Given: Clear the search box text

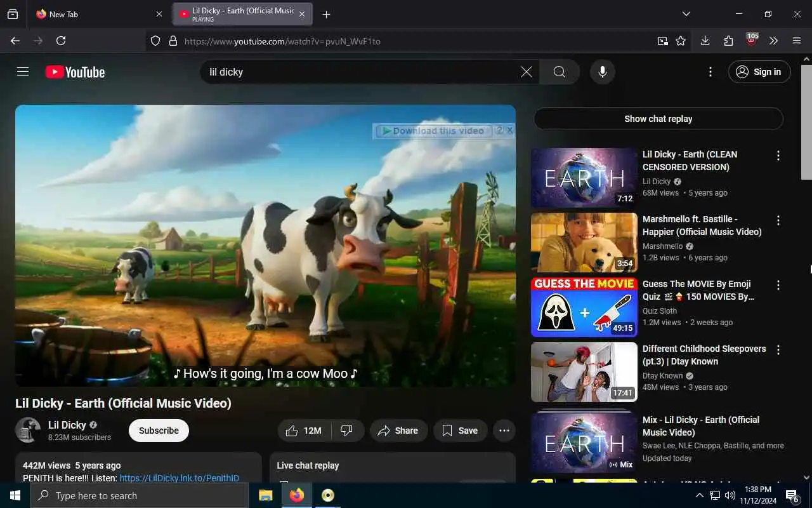Looking at the screenshot, I should pyautogui.click(x=527, y=72).
